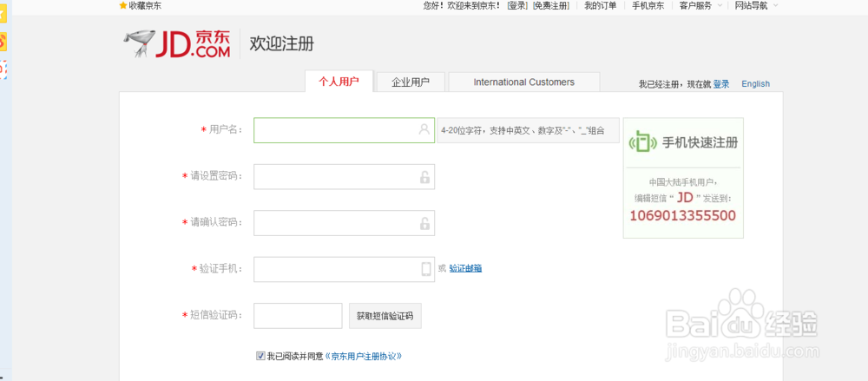Image resolution: width=868 pixels, height=381 pixels.
Task: Click the lock icon in 请确认密码 field
Action: pyautogui.click(x=424, y=224)
